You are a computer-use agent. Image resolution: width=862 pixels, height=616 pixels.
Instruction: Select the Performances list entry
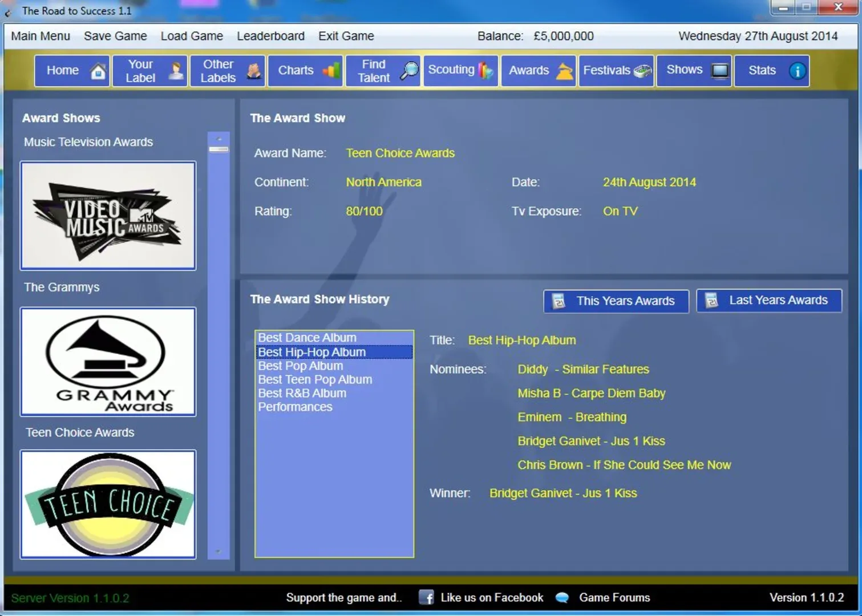(x=295, y=407)
